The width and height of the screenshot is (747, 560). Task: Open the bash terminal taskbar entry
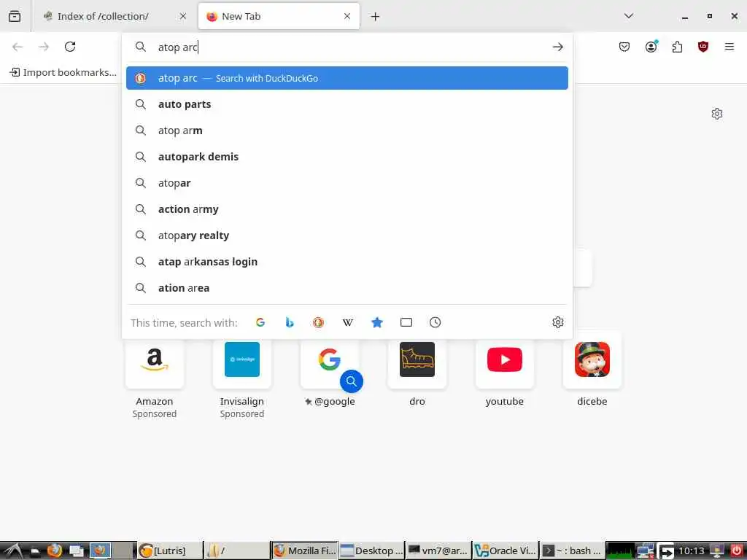pyautogui.click(x=572, y=551)
